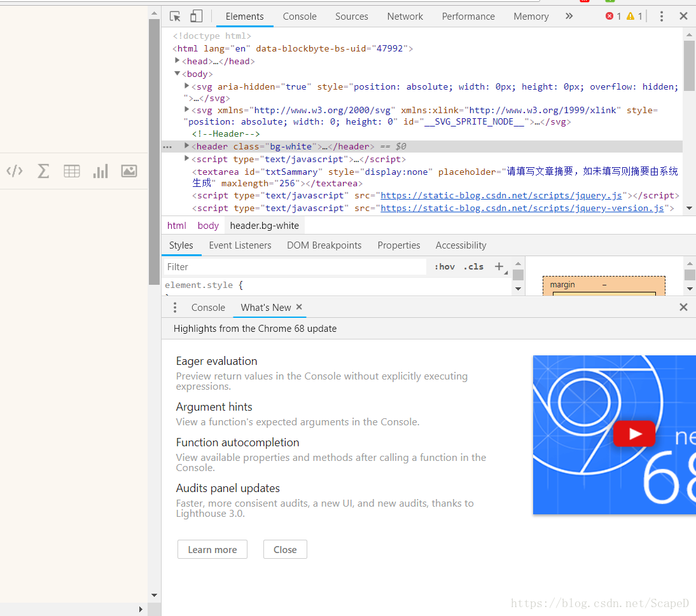Insert a table using the table icon
Viewport: 696px width, 616px height.
(x=72, y=171)
